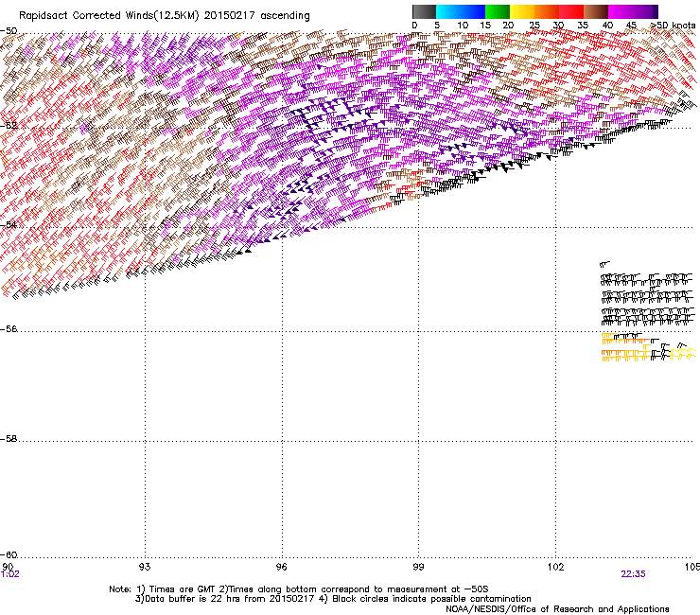Click the NOAA/NESDIS credit text

[x=557, y=609]
